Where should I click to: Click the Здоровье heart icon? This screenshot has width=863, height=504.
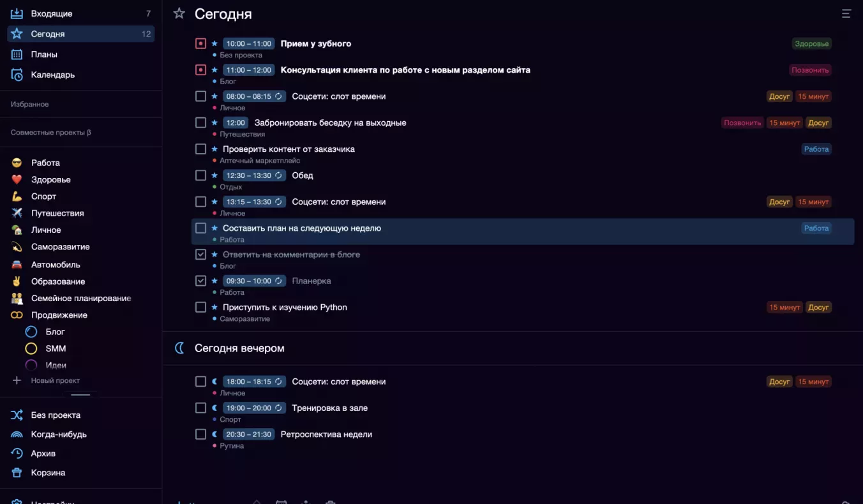point(17,179)
